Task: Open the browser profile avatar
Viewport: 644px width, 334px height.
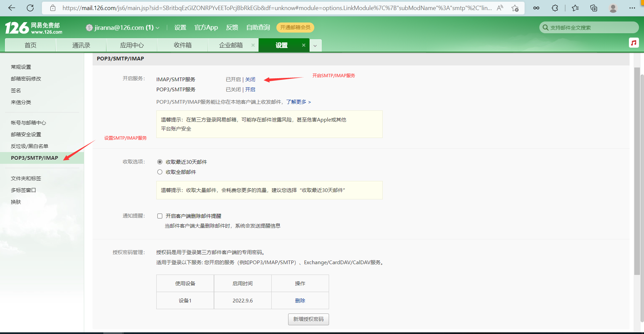Action: tap(613, 8)
